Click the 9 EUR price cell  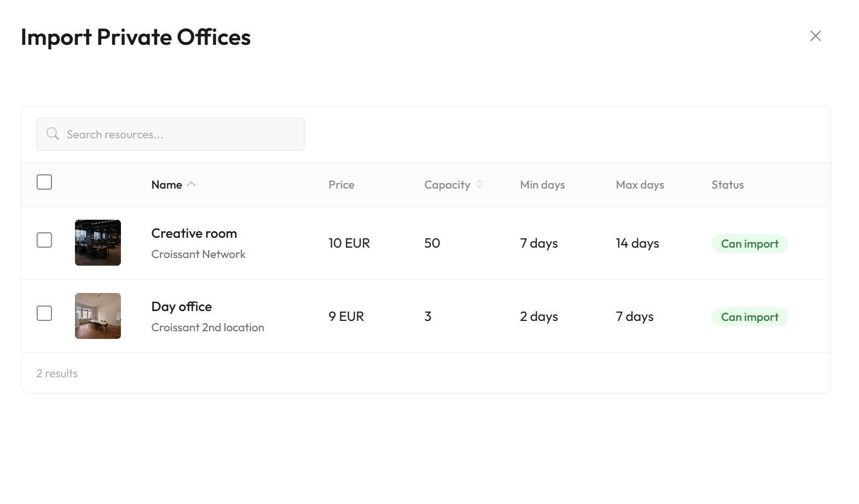(x=346, y=317)
